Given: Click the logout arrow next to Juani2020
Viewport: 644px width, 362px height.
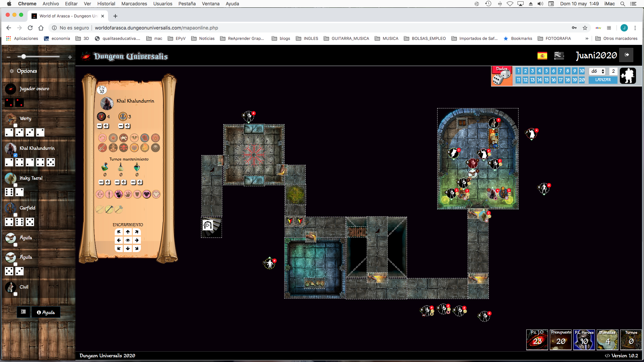Looking at the screenshot, I should tap(627, 55).
